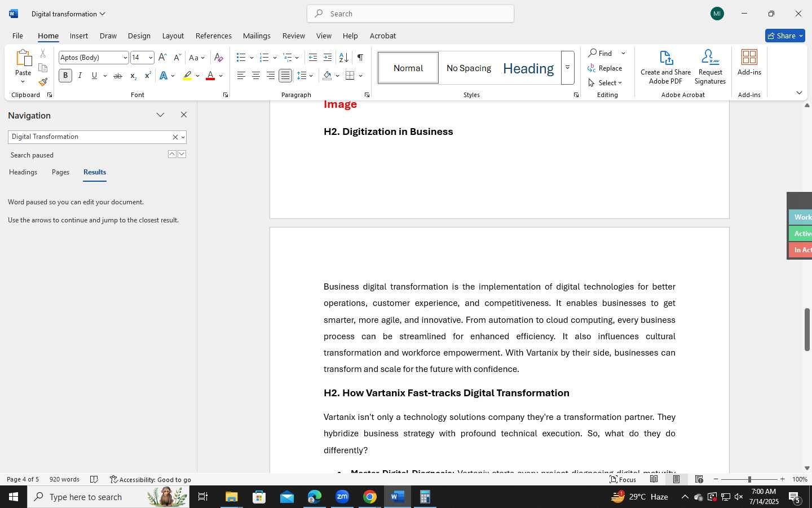Open font name dropdown
The height and width of the screenshot is (508, 812).
125,58
